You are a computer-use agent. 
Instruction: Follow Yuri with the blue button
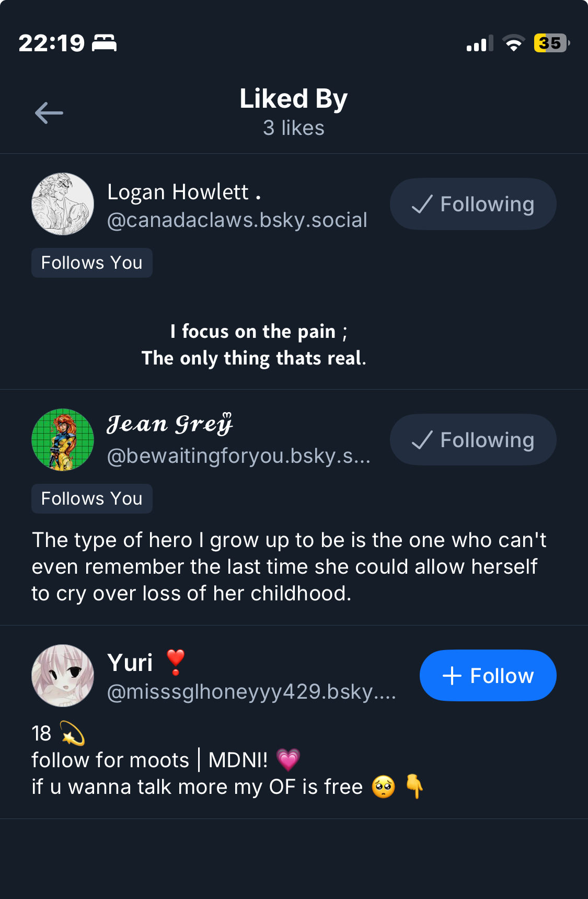click(x=488, y=676)
